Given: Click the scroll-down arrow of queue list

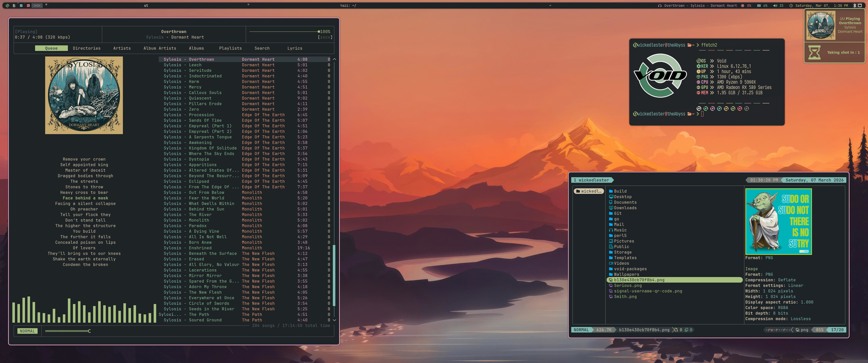Looking at the screenshot, I should 334,320.
